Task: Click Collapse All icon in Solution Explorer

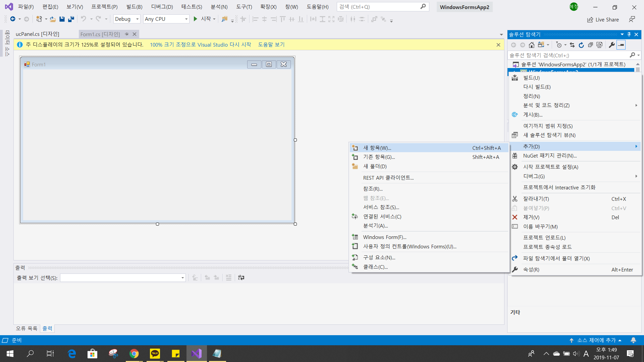Action: (x=590, y=45)
